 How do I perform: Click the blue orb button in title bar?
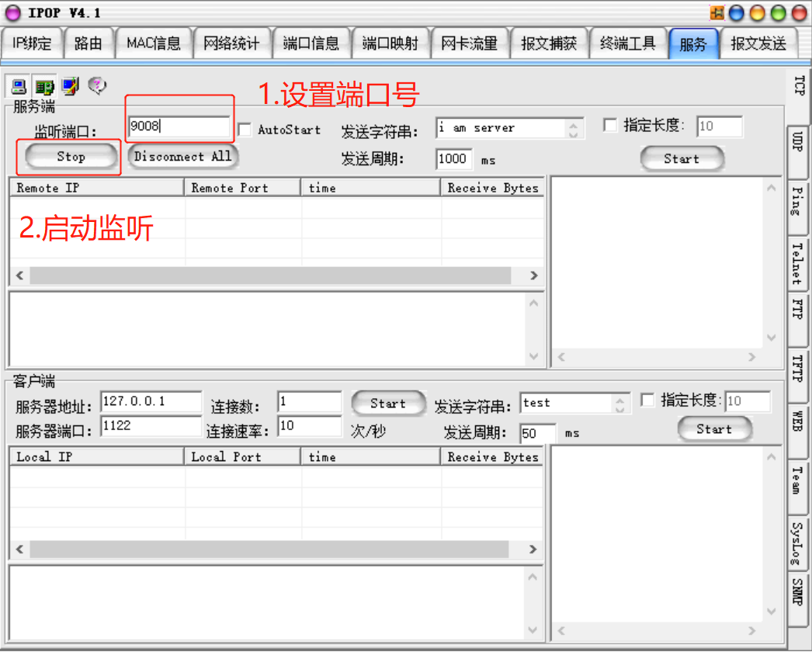point(736,13)
